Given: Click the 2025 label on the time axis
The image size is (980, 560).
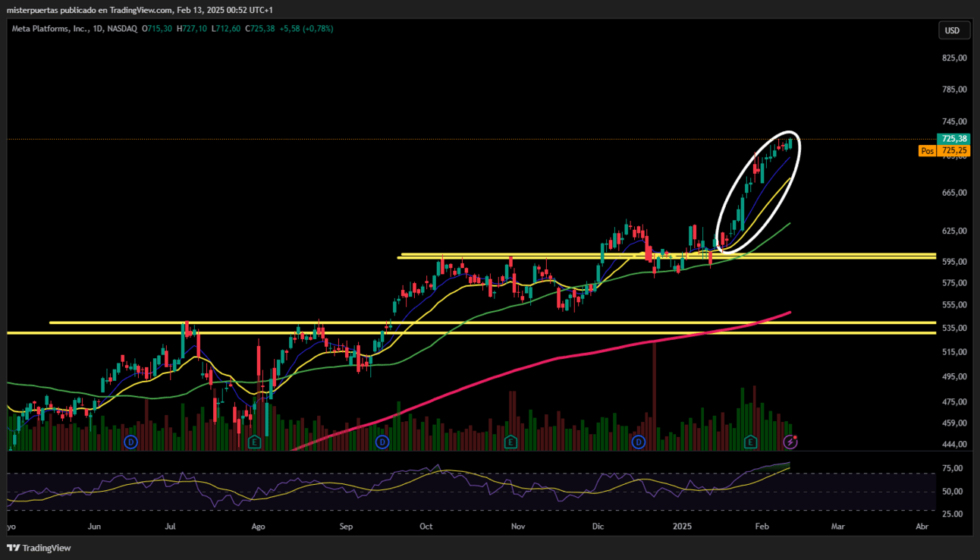Looking at the screenshot, I should (683, 526).
